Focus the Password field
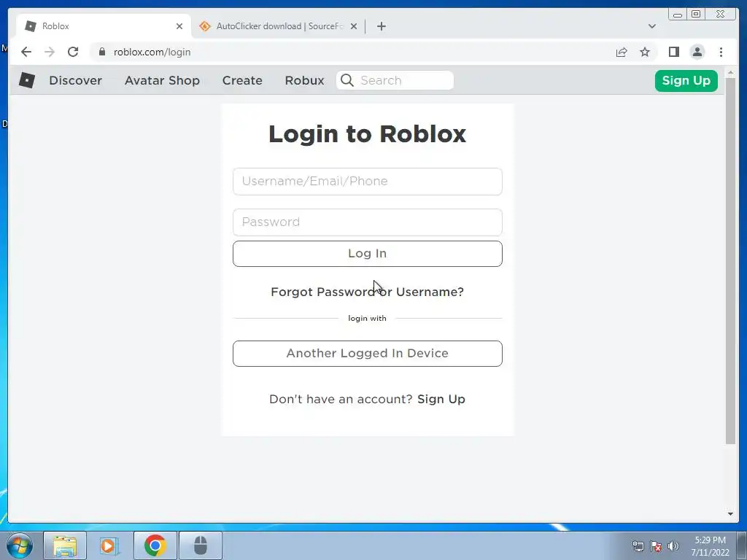The width and height of the screenshot is (747, 560). coord(368,222)
